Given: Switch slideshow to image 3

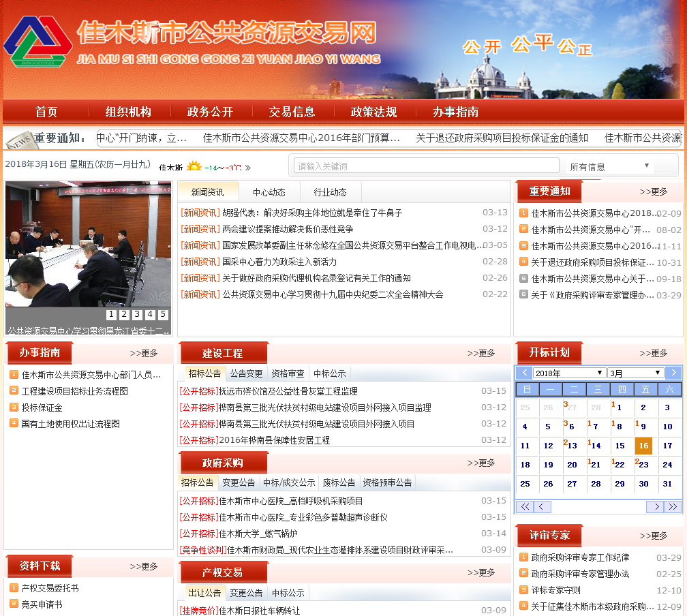Looking at the screenshot, I should 137,314.
